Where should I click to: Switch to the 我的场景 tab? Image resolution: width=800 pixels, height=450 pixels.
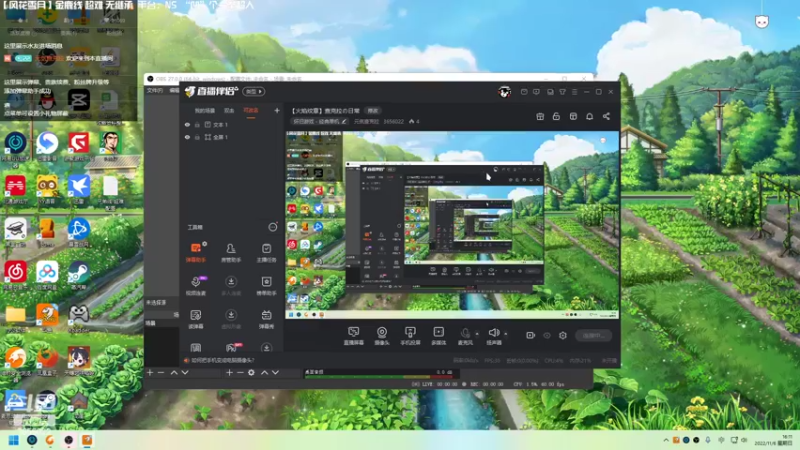pos(205,111)
